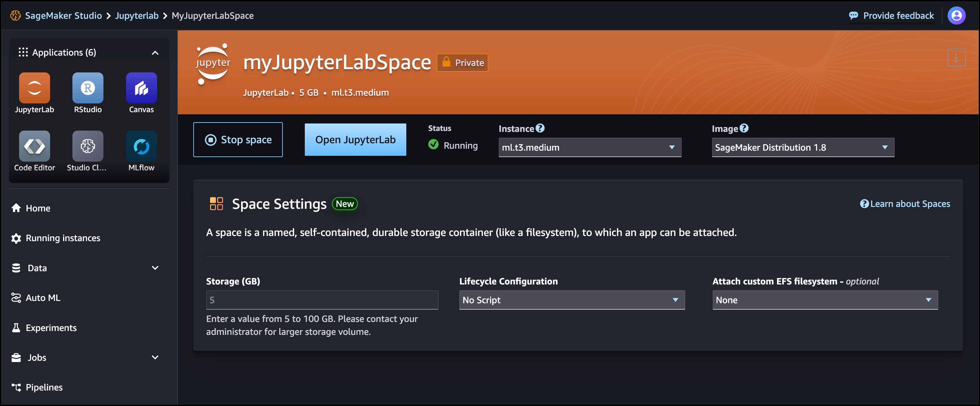Go to Running instances in sidebar

(x=63, y=238)
